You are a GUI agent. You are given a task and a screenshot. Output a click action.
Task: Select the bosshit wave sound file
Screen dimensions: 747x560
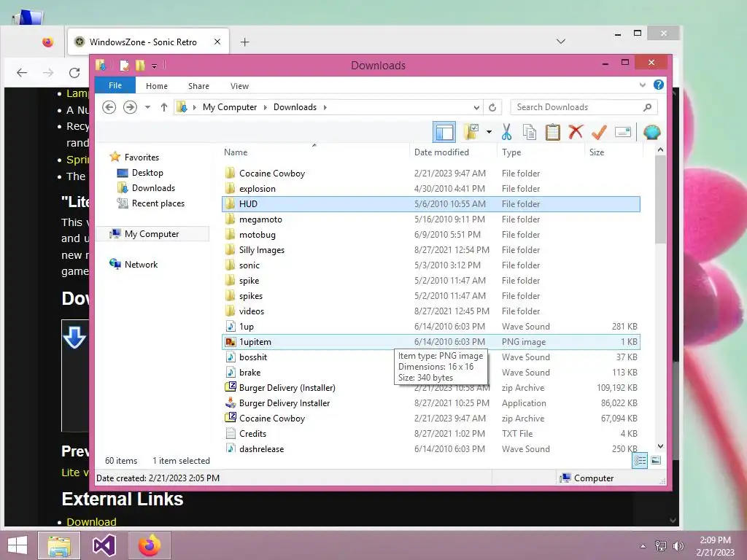[431, 357]
